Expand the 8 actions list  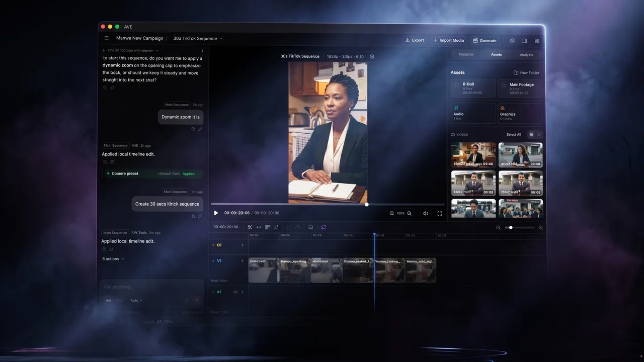pyautogui.click(x=113, y=259)
